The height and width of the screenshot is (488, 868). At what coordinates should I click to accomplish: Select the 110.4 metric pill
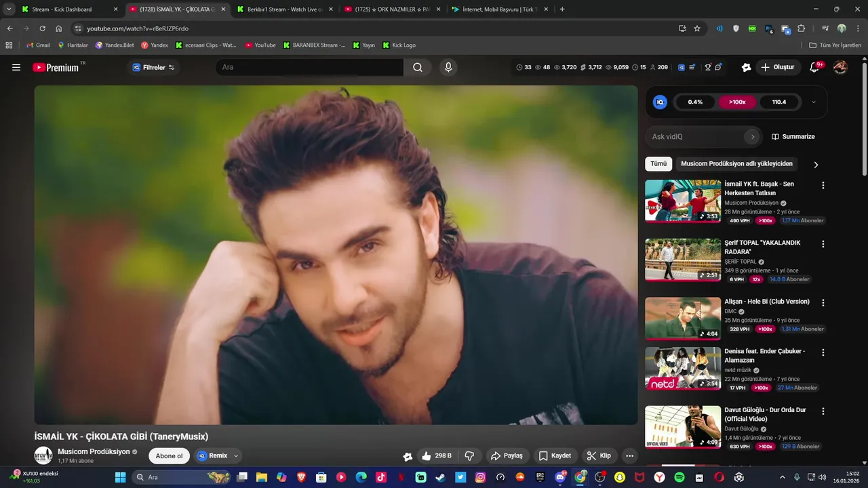(779, 102)
